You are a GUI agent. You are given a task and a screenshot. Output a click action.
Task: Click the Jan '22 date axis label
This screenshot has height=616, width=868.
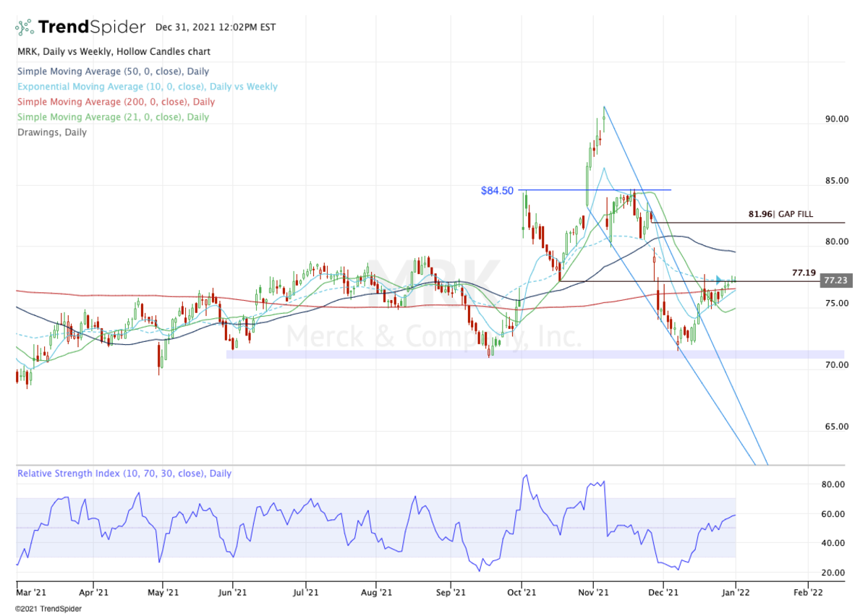736,592
